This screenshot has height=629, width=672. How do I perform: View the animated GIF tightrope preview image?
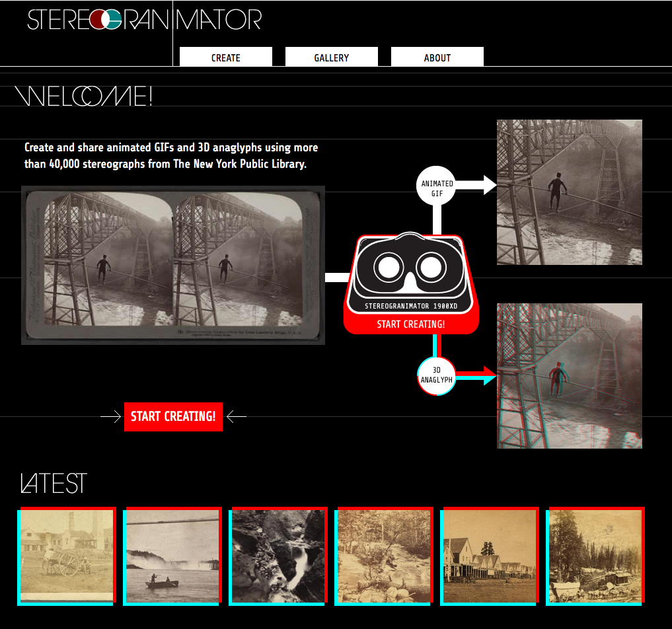569,192
